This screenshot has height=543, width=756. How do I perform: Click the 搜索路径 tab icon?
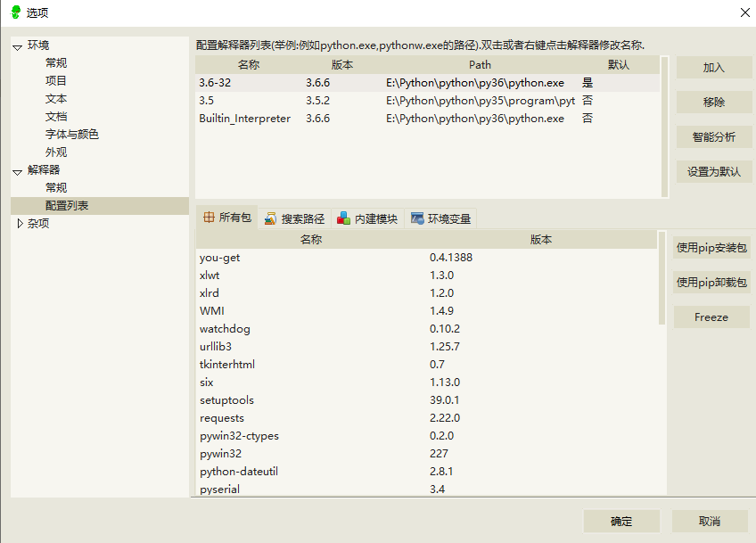tap(270, 219)
